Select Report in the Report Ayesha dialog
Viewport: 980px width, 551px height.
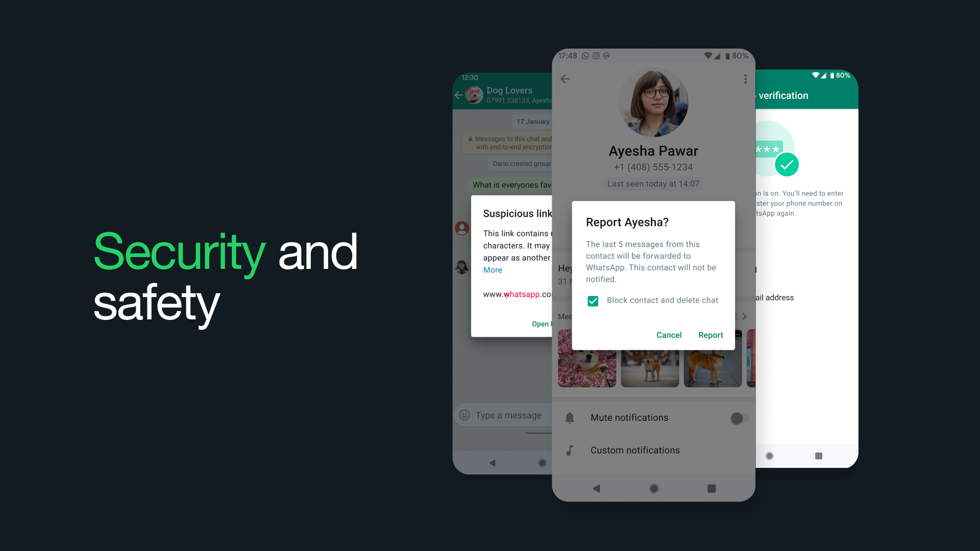point(710,334)
